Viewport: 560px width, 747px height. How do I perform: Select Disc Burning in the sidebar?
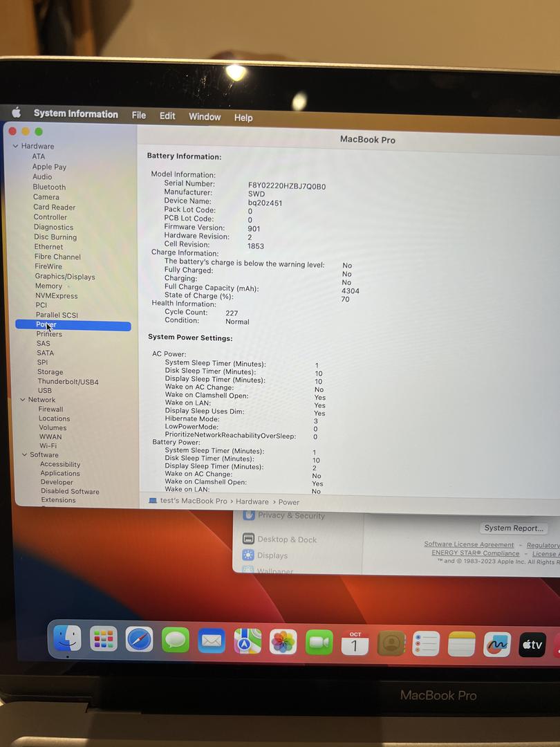(55, 237)
